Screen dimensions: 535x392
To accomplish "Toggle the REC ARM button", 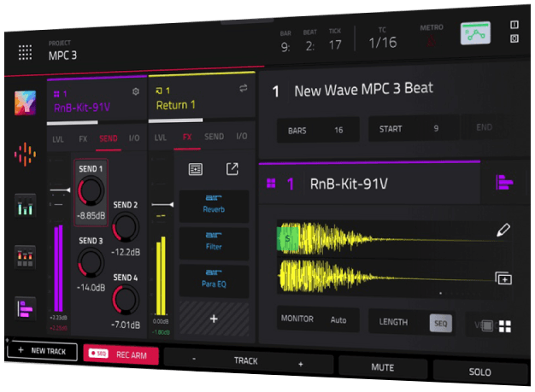I will (x=121, y=354).
